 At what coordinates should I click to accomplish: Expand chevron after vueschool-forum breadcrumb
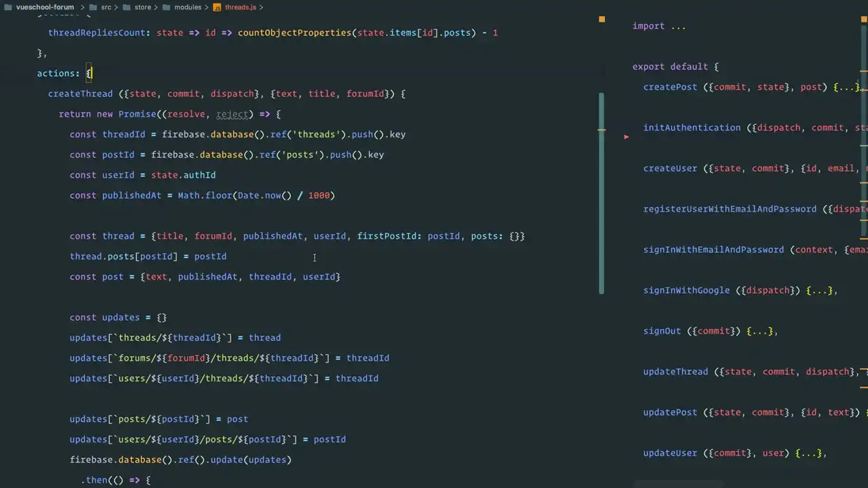82,7
